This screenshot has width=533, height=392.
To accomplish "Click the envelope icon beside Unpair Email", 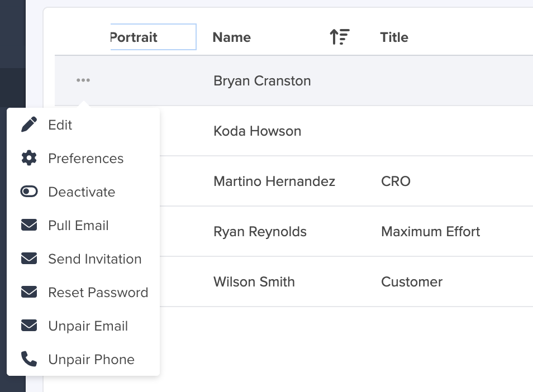I will coord(29,326).
